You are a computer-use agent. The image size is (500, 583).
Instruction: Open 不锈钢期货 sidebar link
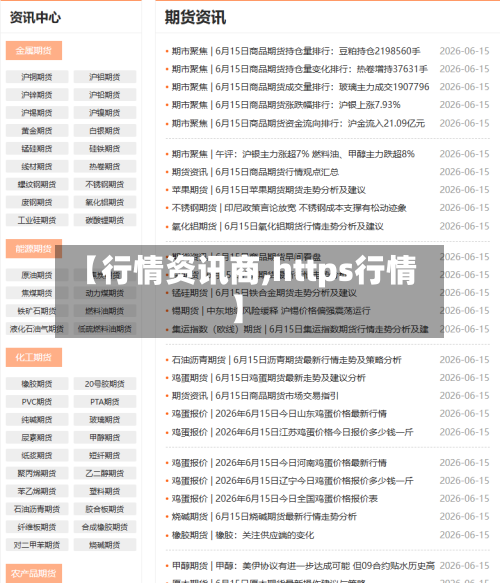coord(105,184)
